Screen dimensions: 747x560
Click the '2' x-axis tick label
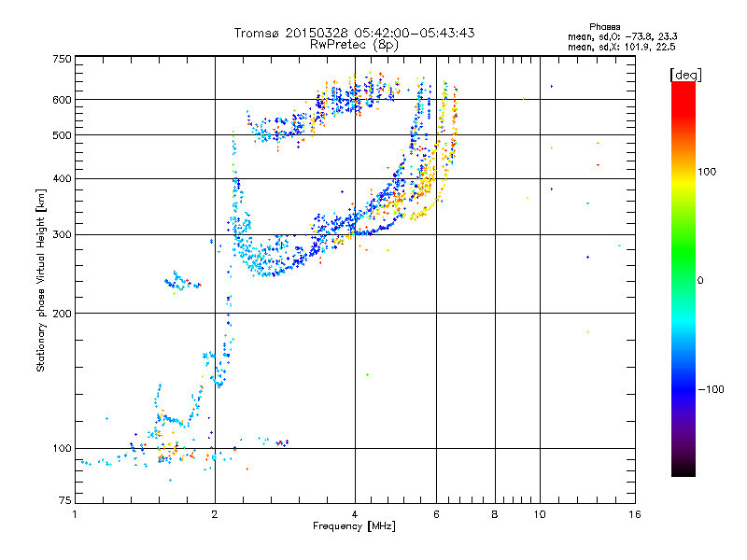[215, 514]
